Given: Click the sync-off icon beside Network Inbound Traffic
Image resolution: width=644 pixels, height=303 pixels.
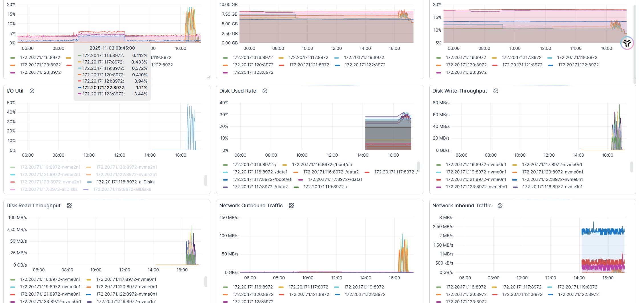Looking at the screenshot, I should pyautogui.click(x=500, y=206).
